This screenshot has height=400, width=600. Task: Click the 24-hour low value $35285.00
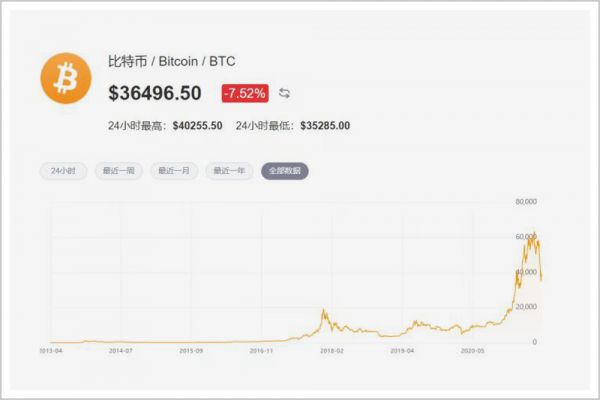[x=324, y=126]
